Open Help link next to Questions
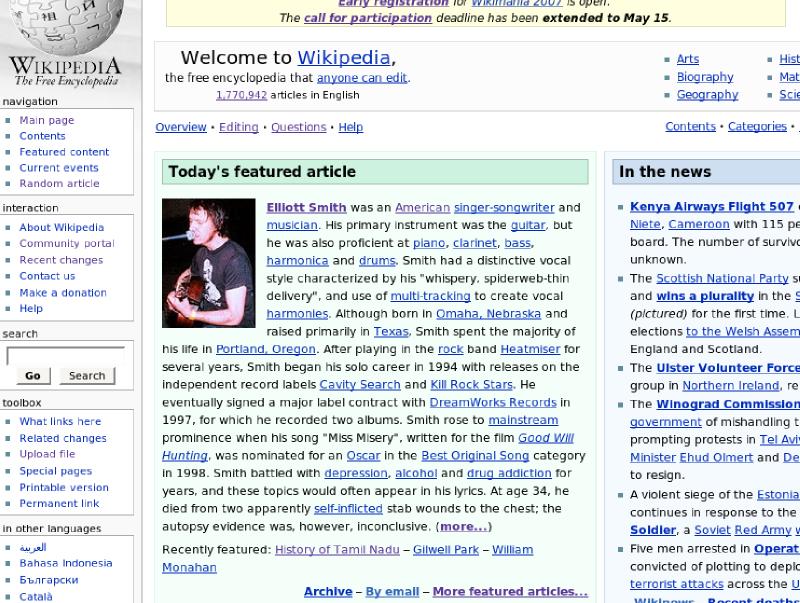 coord(351,127)
